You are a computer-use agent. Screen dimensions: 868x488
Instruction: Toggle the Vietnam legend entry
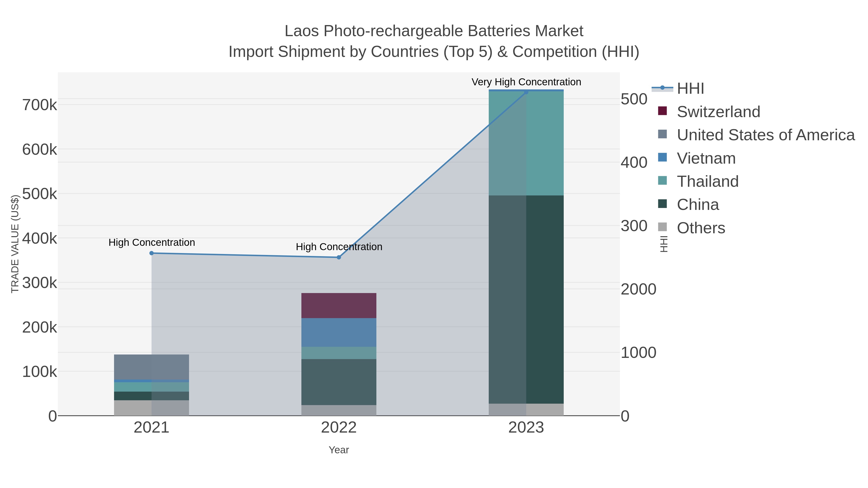(x=697, y=158)
